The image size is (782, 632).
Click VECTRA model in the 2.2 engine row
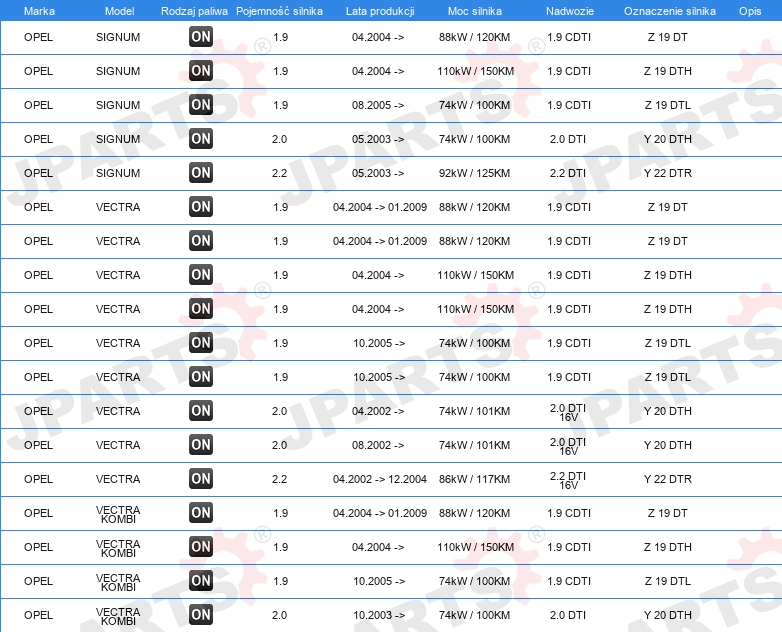coord(118,479)
